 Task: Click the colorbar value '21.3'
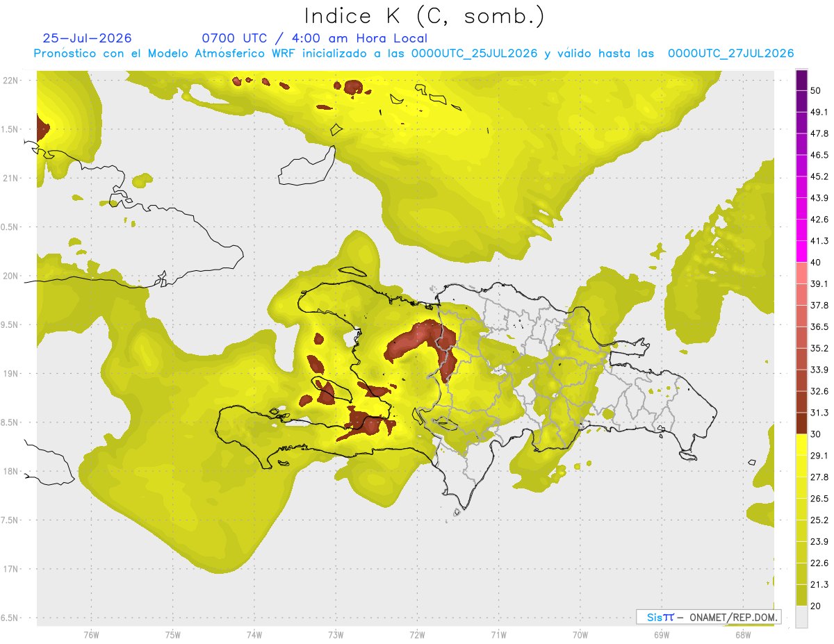tap(819, 584)
